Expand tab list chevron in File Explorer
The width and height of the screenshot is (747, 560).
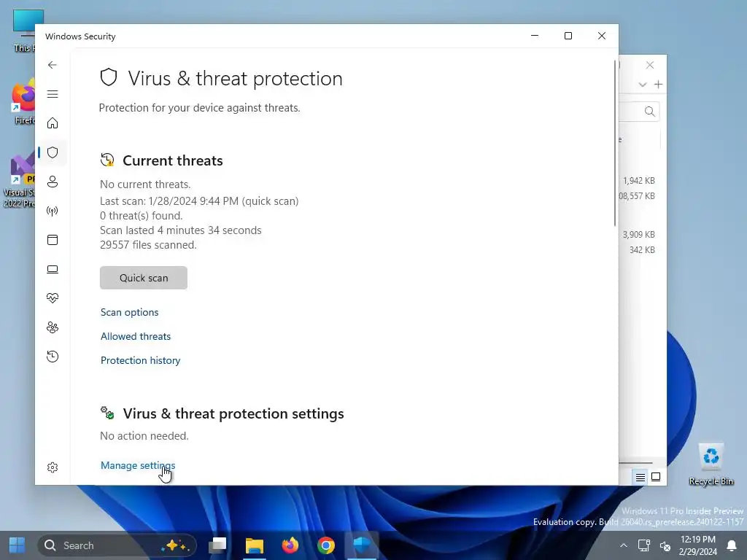coord(643,85)
